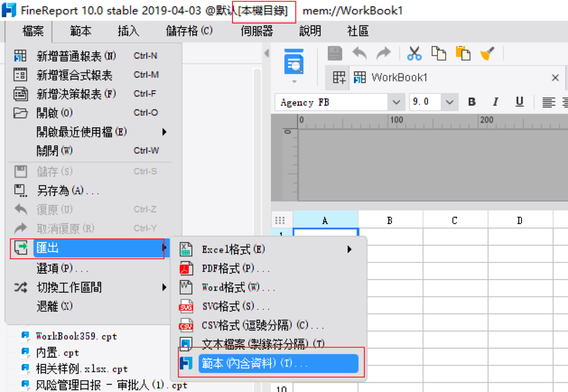This screenshot has width=568, height=392.
Task: Toggle bold formatting B button
Action: click(x=472, y=102)
